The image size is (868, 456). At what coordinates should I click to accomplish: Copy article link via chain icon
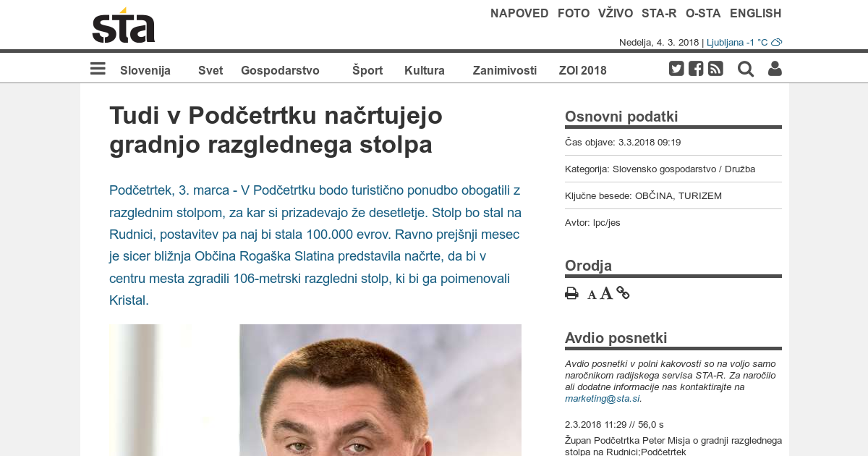click(x=623, y=293)
